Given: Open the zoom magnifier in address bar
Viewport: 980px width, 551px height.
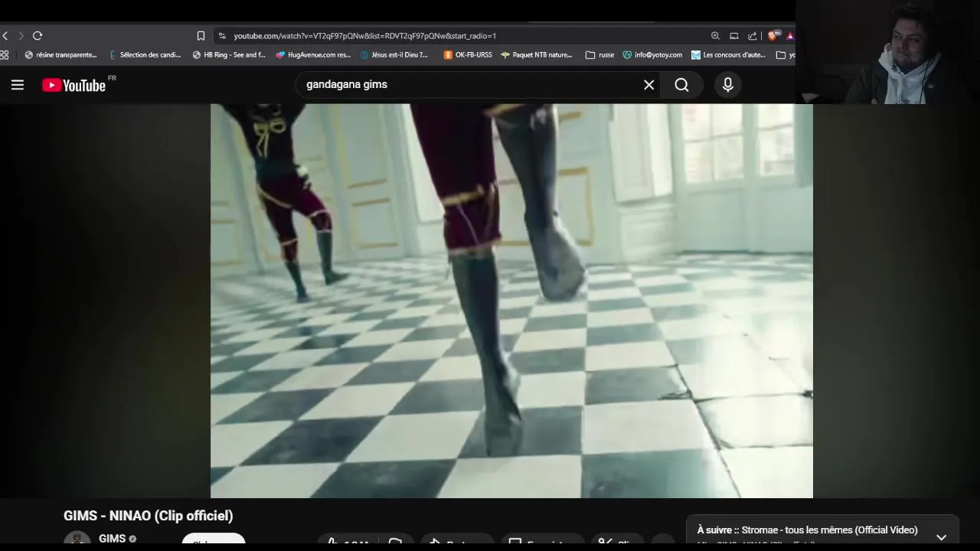Looking at the screenshot, I should (715, 36).
